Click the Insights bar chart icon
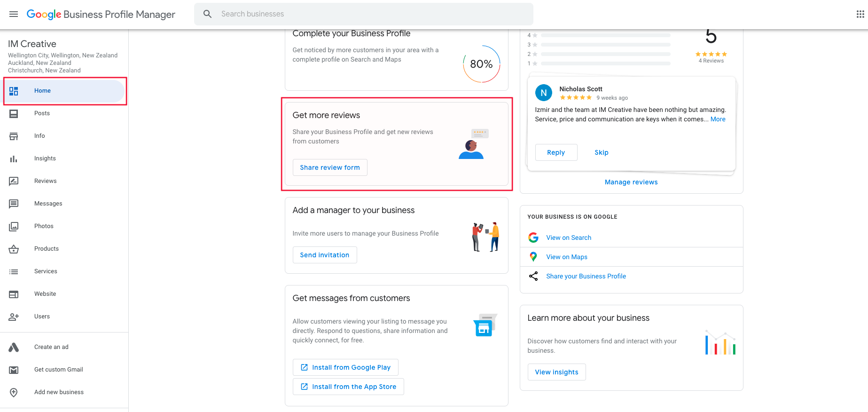The image size is (868, 412). [14, 158]
